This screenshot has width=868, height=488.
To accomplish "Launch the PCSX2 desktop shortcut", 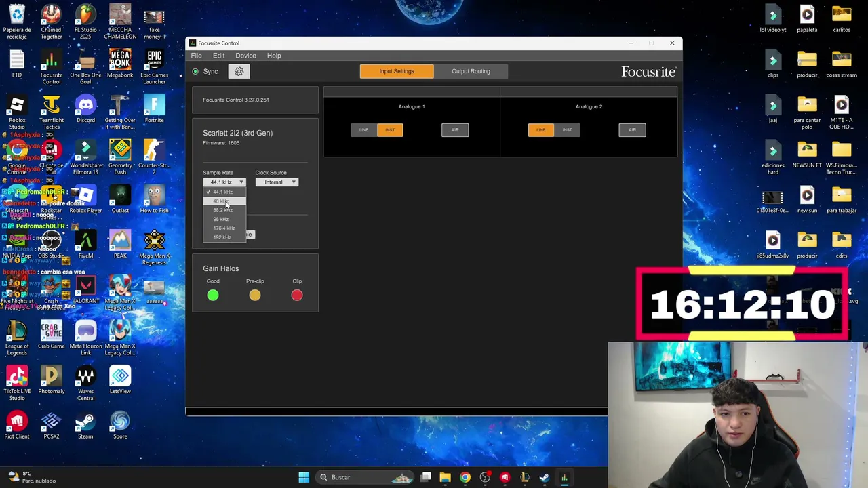I will [52, 425].
